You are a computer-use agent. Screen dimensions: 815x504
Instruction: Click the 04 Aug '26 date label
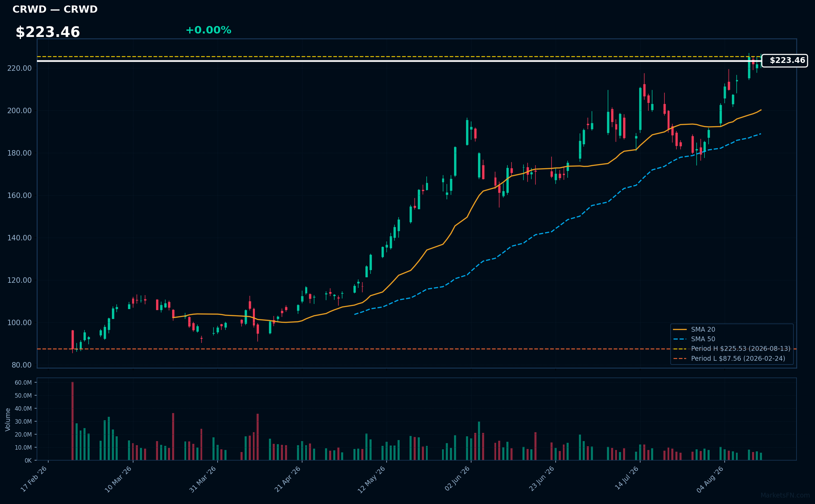(x=710, y=479)
